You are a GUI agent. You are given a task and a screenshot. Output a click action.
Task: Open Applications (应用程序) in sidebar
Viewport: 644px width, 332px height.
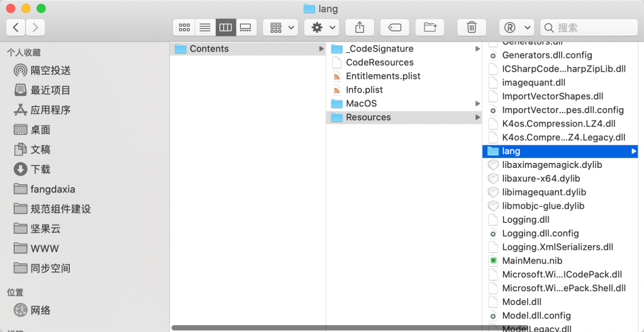(50, 110)
